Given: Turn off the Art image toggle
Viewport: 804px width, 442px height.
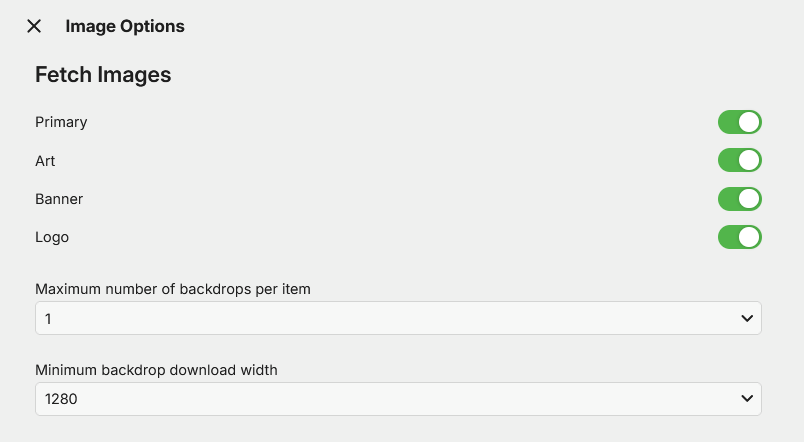Looking at the screenshot, I should pyautogui.click(x=740, y=160).
